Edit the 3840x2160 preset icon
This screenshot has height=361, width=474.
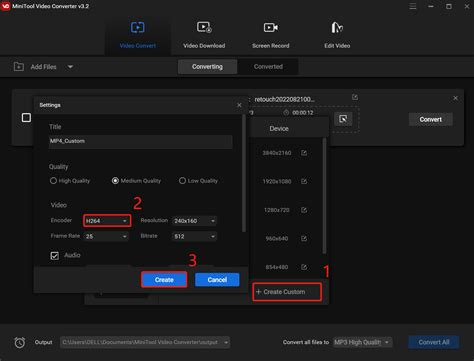304,153
